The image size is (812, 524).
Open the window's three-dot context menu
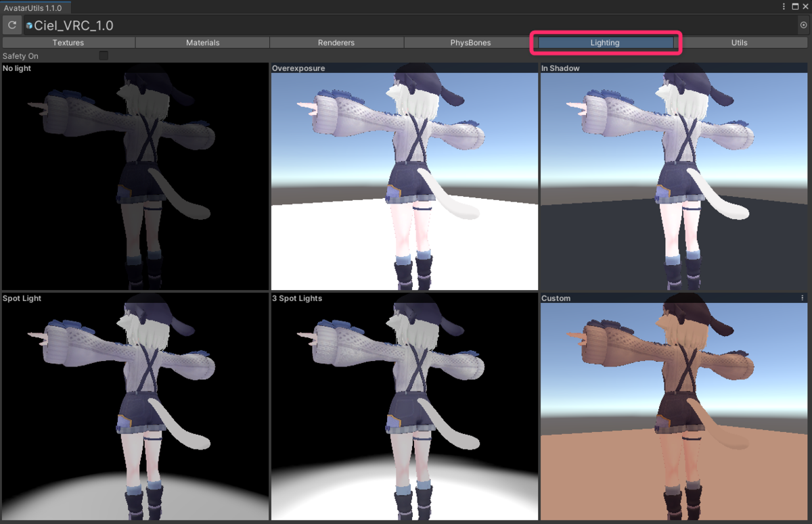click(783, 6)
